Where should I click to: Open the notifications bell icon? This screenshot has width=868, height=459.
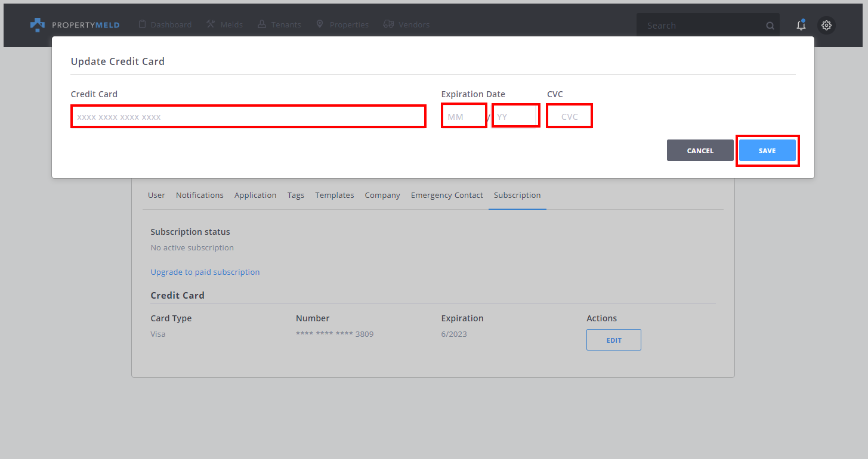pos(801,25)
